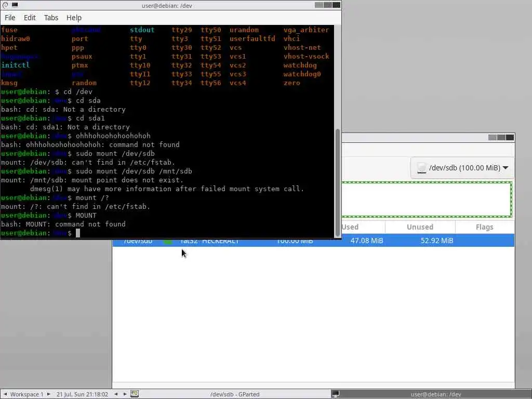
Task: Click the left arrow after the taskbar clock
Action: 116,394
